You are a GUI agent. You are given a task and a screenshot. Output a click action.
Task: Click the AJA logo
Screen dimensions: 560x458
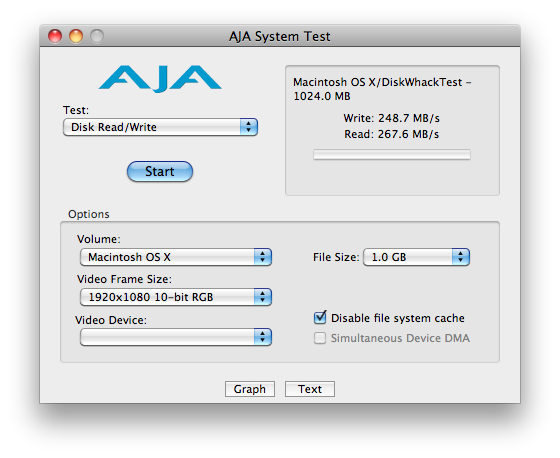pyautogui.click(x=160, y=79)
